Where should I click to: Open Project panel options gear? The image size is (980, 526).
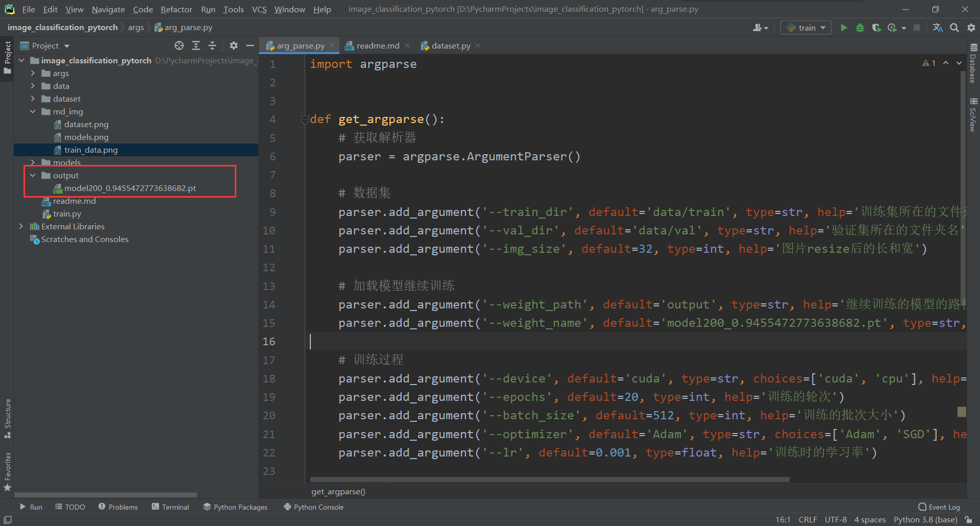click(234, 45)
